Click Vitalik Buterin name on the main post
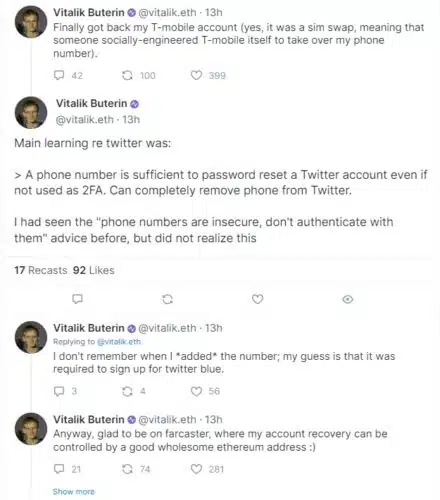This screenshot has width=440, height=500. click(91, 103)
